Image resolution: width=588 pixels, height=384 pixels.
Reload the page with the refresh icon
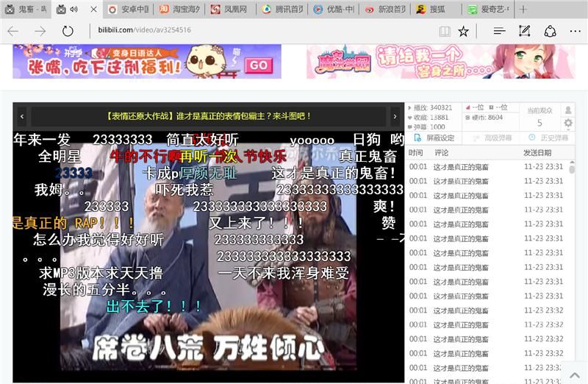click(x=68, y=31)
